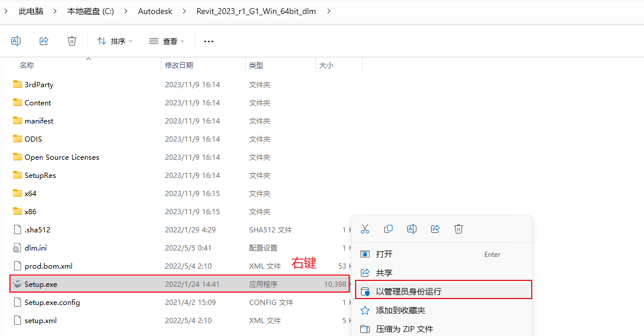The image size is (644, 336).
Task: Click the manifest folder icon
Action: (x=17, y=121)
